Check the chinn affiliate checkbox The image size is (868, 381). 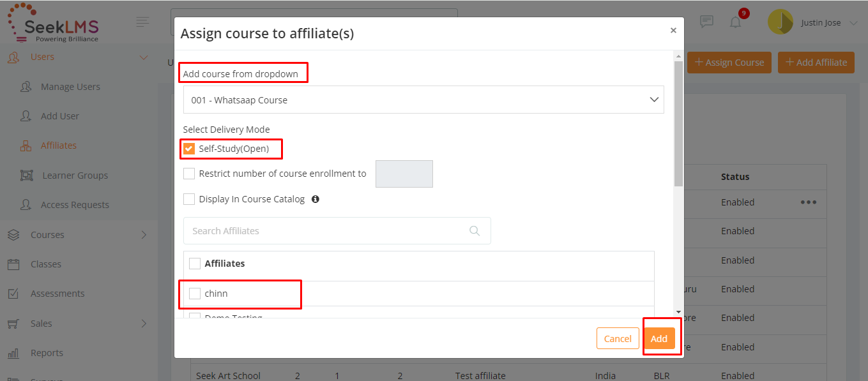click(195, 294)
